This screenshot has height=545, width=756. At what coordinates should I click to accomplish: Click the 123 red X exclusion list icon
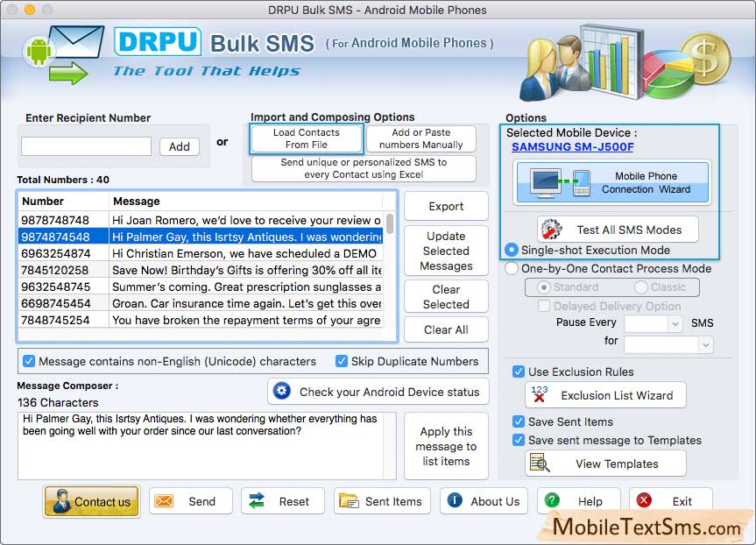point(540,394)
